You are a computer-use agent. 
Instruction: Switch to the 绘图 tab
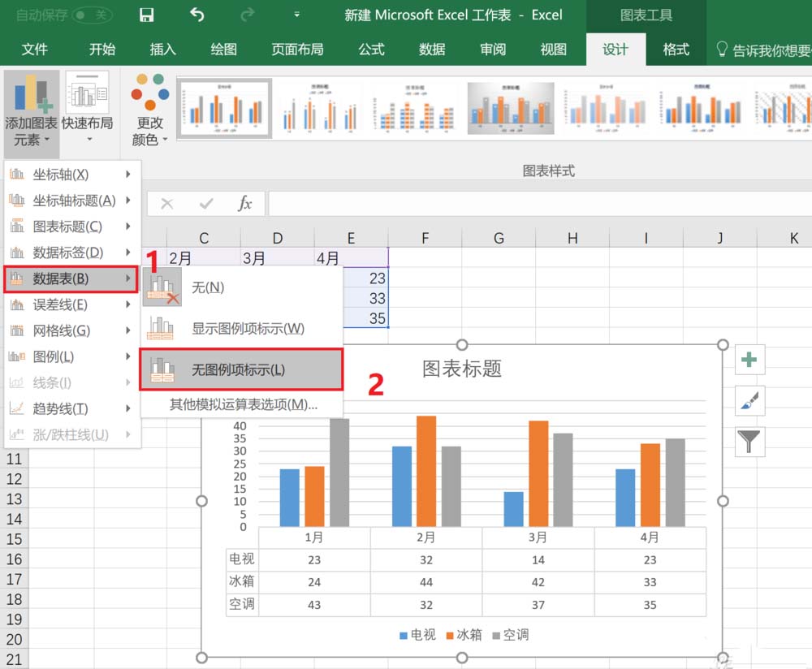(x=224, y=50)
